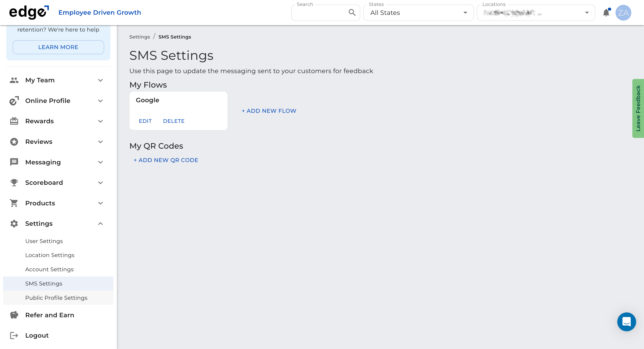Image resolution: width=644 pixels, height=349 pixels.
Task: Click the Employee Driven Growth tagline
Action: click(100, 12)
